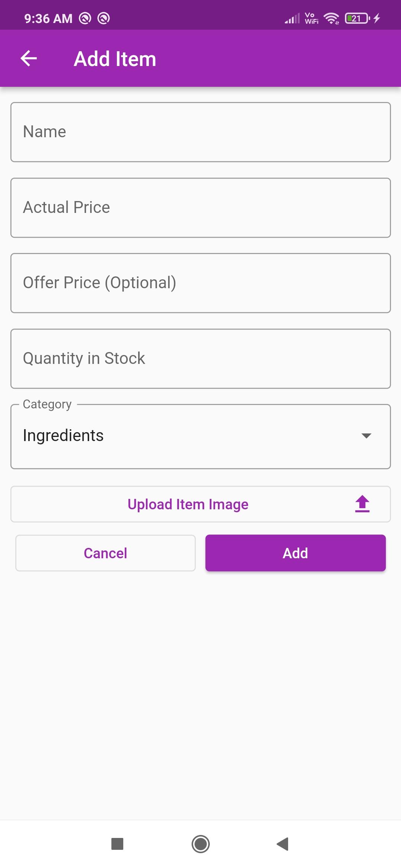Tap the Android recent apps square
The width and height of the screenshot is (401, 868).
pos(117,844)
